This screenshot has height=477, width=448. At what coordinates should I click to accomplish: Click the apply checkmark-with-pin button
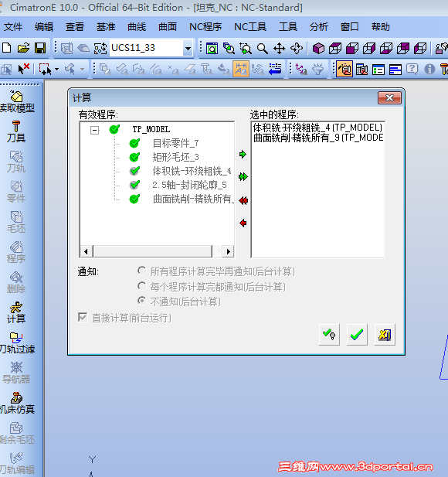[x=329, y=335]
